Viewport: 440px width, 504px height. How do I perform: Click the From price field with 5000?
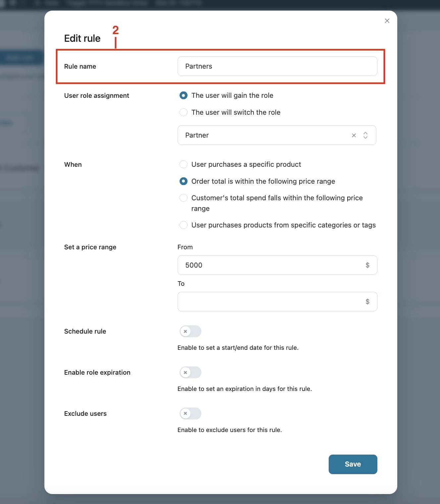pos(277,265)
